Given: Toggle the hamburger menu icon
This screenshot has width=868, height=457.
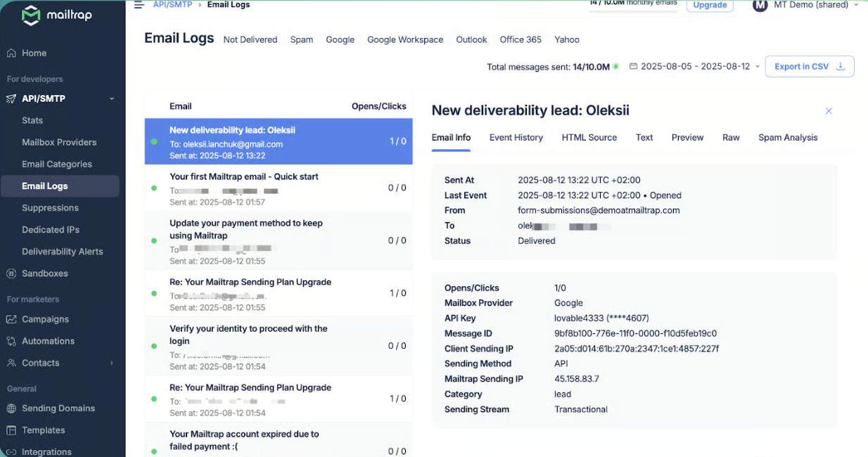Looking at the screenshot, I should click(x=139, y=5).
